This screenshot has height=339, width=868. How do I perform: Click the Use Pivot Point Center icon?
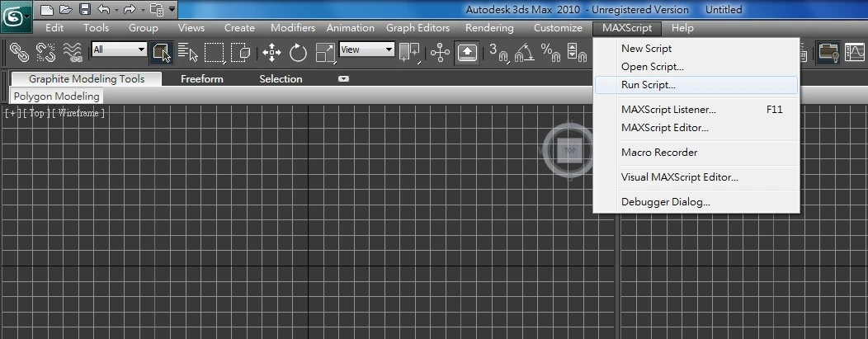pyautogui.click(x=409, y=53)
